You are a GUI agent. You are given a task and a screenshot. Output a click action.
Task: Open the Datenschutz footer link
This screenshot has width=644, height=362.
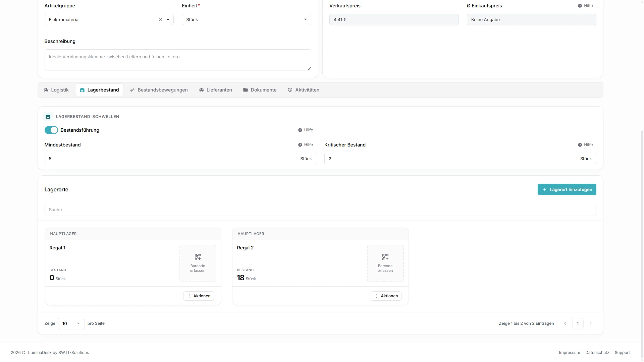coord(597,353)
